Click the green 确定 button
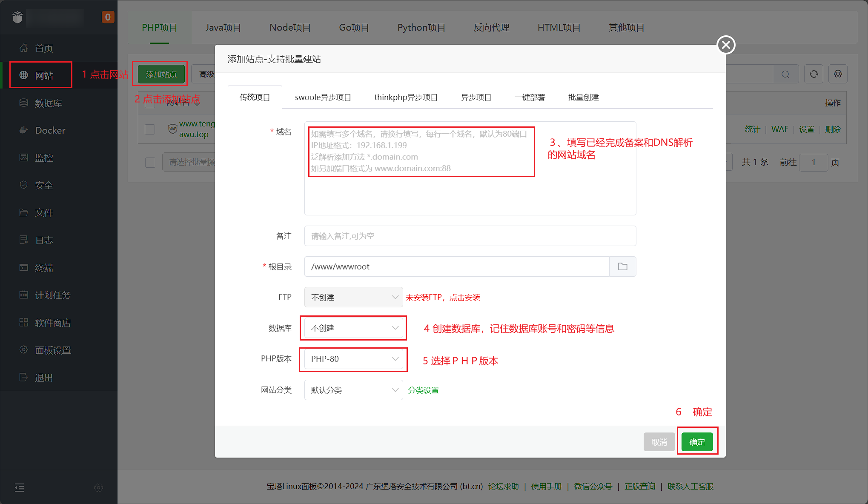868x504 pixels. tap(697, 442)
